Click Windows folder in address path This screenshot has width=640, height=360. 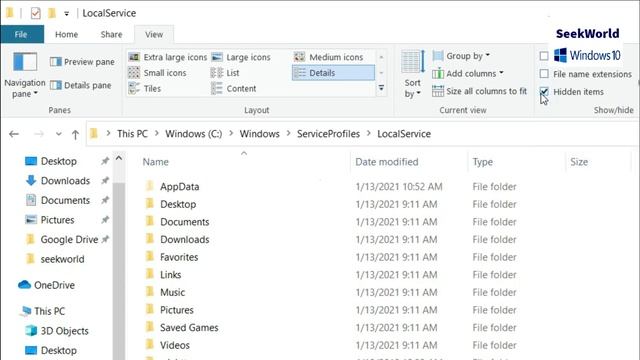(x=260, y=134)
